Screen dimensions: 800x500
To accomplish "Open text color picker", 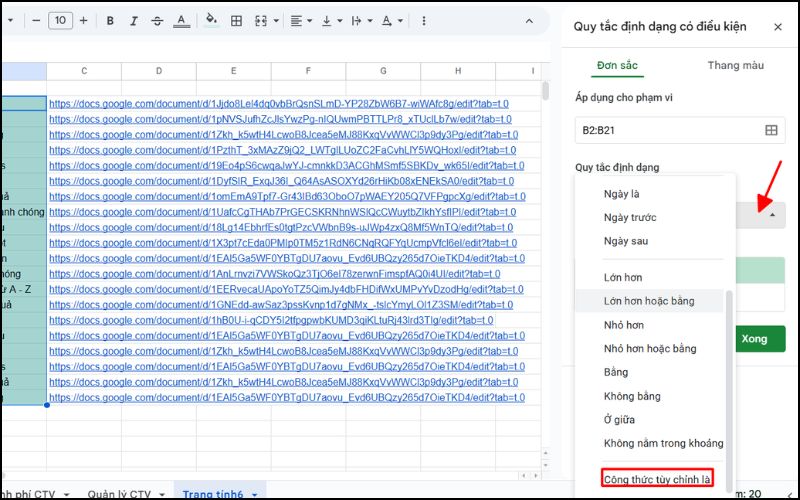I will pyautogui.click(x=181, y=21).
